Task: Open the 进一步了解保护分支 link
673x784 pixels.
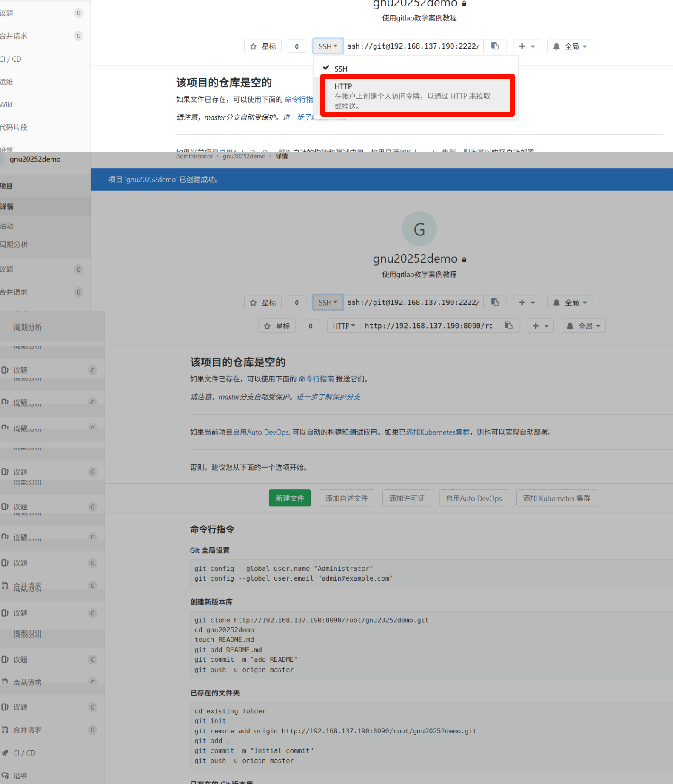Action: [328, 397]
